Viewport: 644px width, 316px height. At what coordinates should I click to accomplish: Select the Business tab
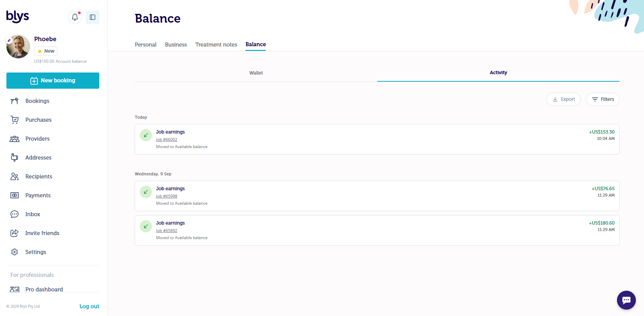coord(176,45)
